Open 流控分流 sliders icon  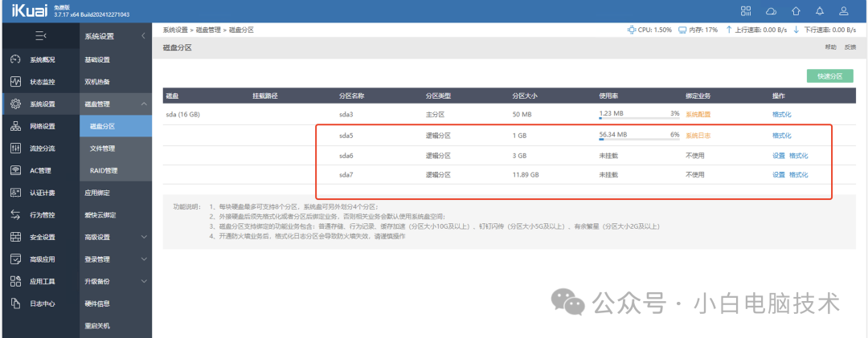15,149
